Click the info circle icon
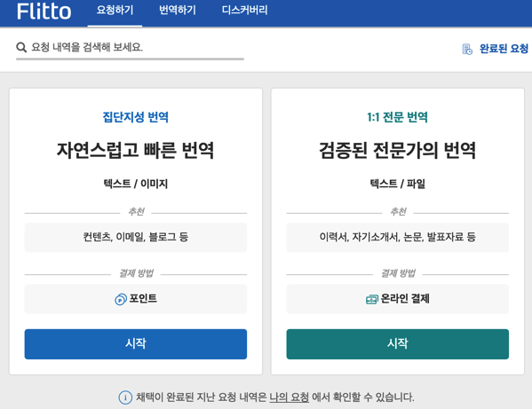This screenshot has height=409, width=532. tap(125, 397)
